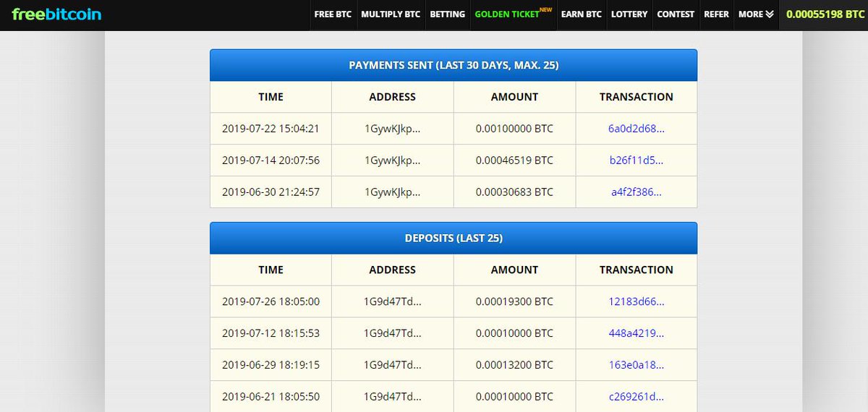The width and height of the screenshot is (868, 412).
Task: Open deposit transaction 12183d66...
Action: pyautogui.click(x=637, y=301)
